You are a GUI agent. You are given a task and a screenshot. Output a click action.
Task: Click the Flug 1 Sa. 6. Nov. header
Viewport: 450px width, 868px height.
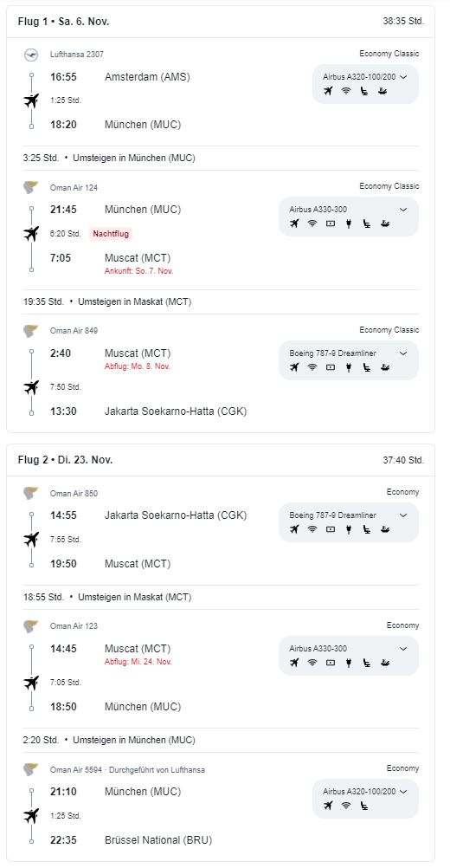[63, 22]
